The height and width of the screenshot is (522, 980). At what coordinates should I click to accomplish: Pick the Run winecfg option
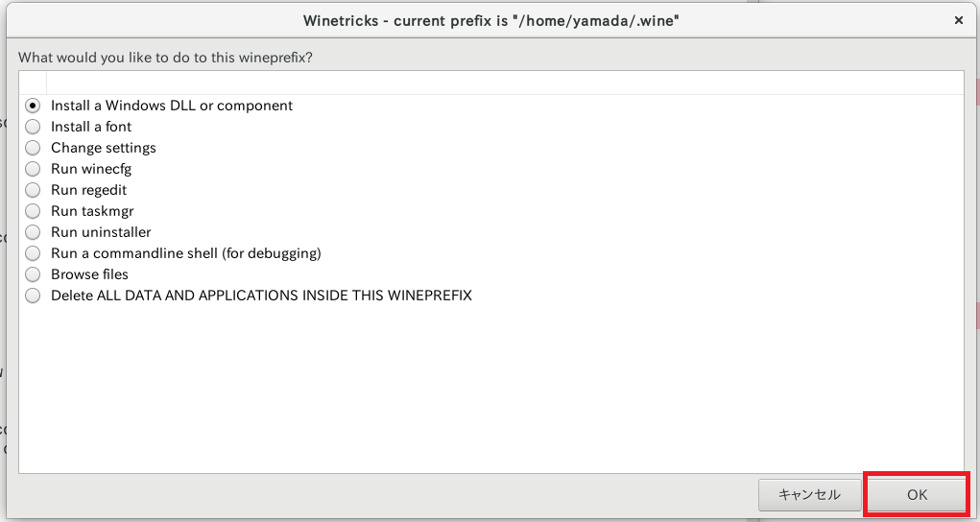click(x=33, y=169)
